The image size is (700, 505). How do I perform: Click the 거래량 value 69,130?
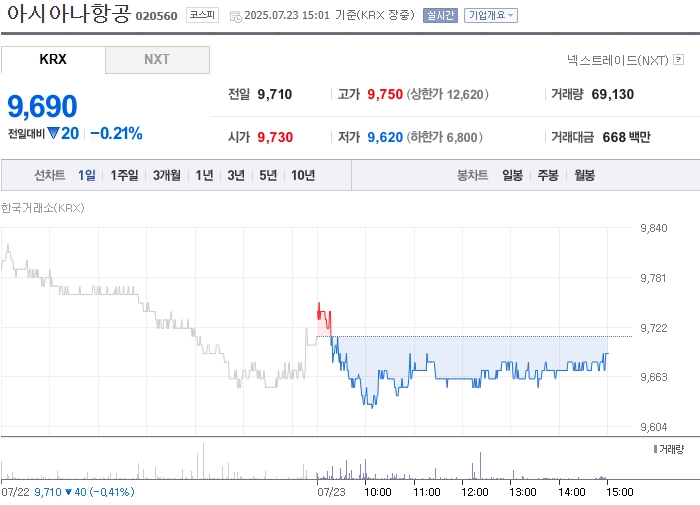pos(612,94)
